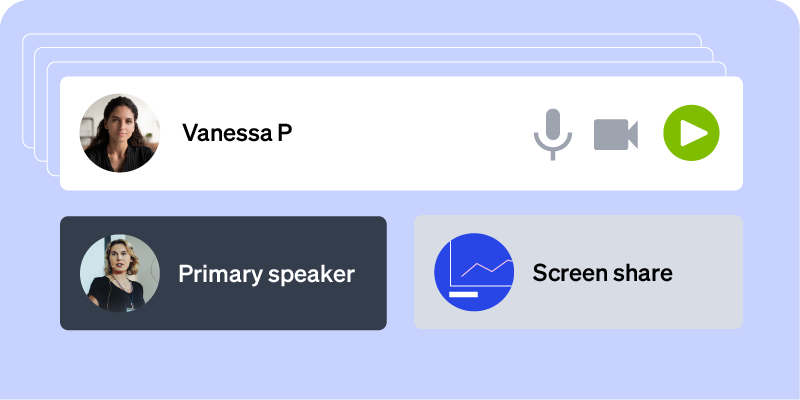This screenshot has width=800, height=400.
Task: Click empty area right of Screen share text
Action: (708, 272)
